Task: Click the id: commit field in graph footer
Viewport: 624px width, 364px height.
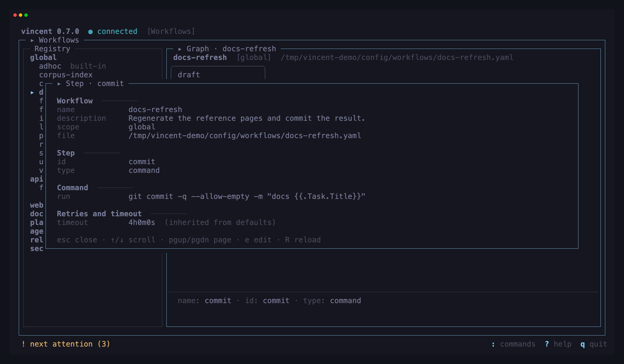Action: 267,301
